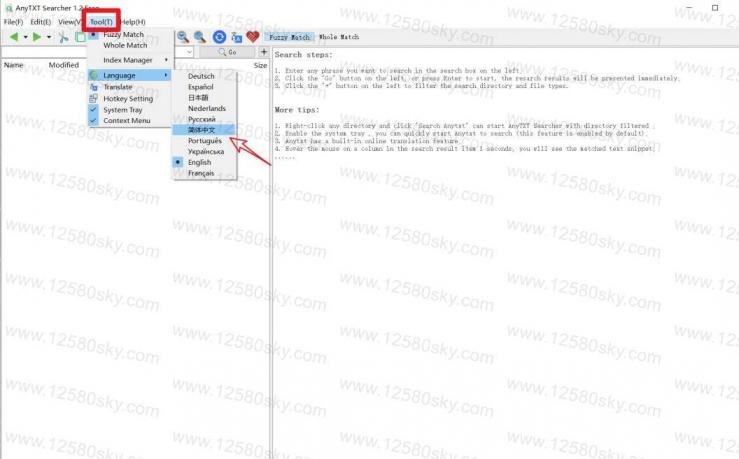Open forward history dropdown arrow
This screenshot has height=459, width=739.
coord(49,37)
